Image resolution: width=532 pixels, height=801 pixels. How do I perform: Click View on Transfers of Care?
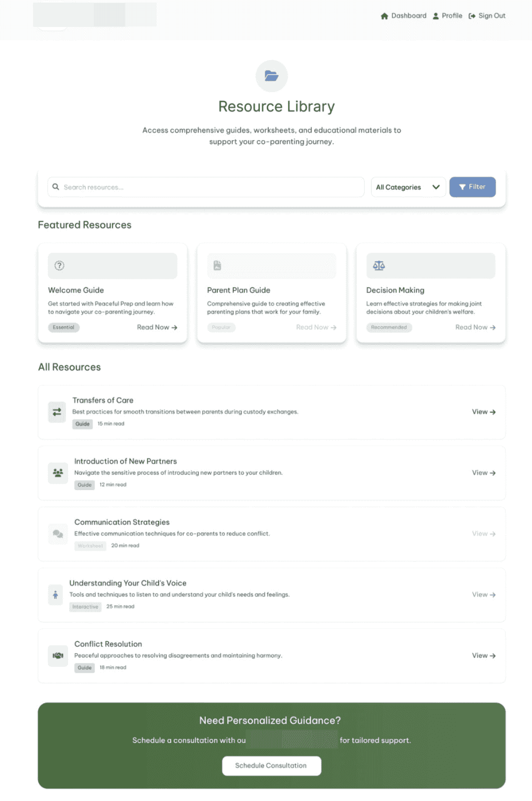(x=482, y=412)
